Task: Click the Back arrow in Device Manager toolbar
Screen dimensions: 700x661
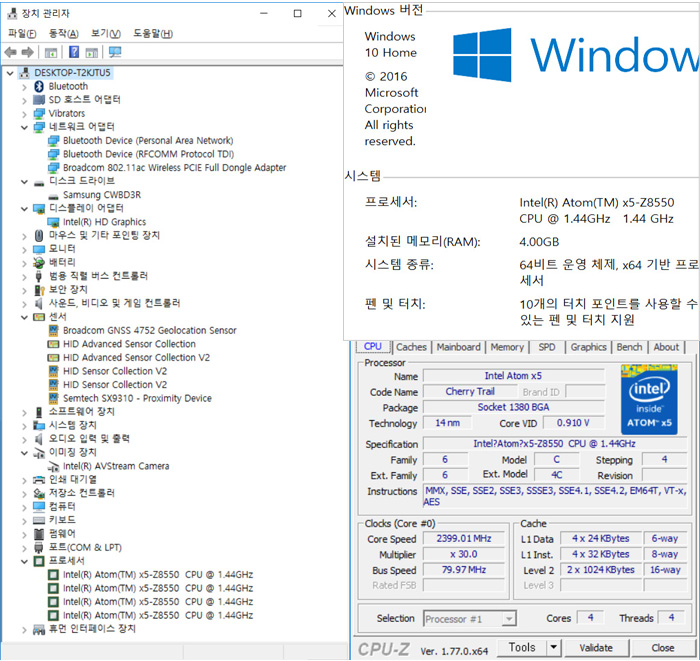Action: click(x=11, y=52)
